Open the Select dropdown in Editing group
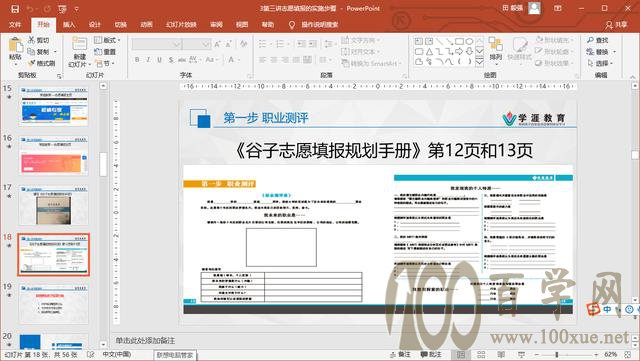This screenshot has width=640, height=361. [601, 63]
